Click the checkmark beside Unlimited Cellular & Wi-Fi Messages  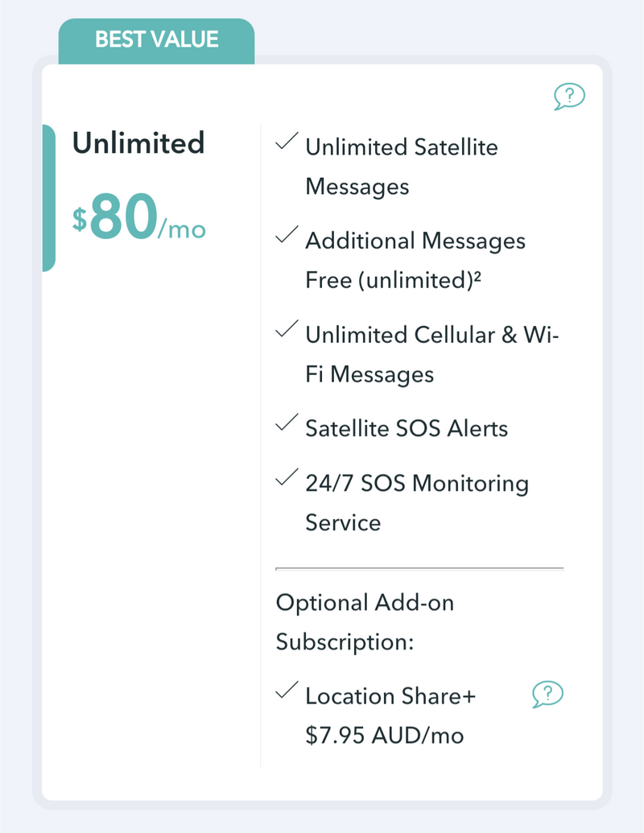tap(286, 331)
